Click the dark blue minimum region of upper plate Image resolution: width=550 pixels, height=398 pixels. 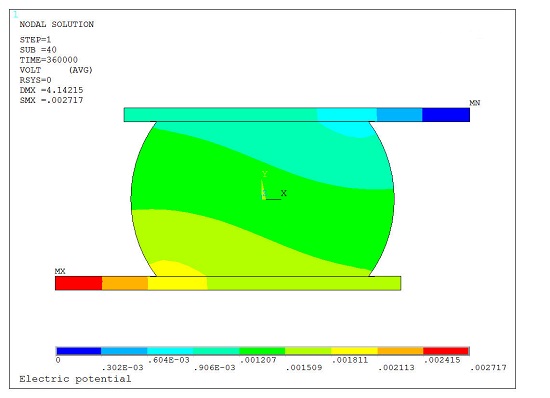[446, 115]
